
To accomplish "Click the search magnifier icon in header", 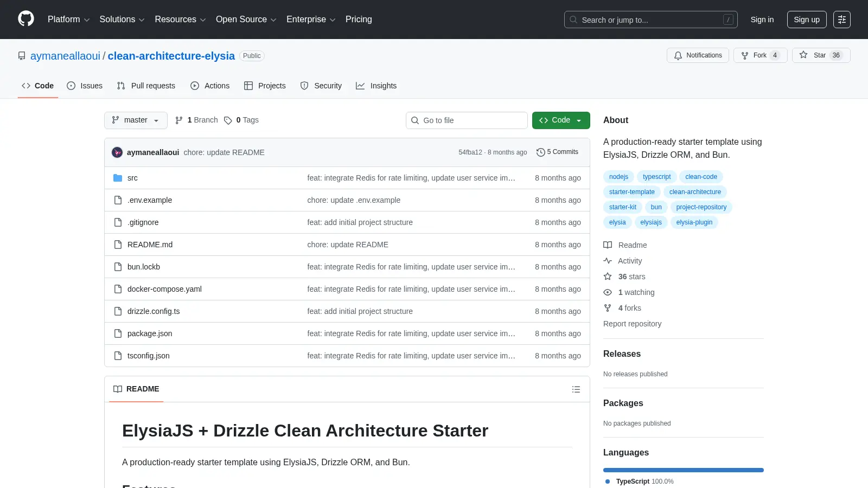I will pos(573,20).
